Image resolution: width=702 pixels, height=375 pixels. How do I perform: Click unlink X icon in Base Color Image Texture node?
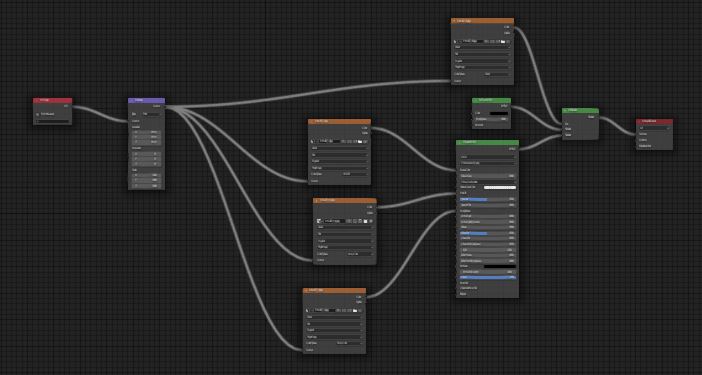[x=365, y=141]
